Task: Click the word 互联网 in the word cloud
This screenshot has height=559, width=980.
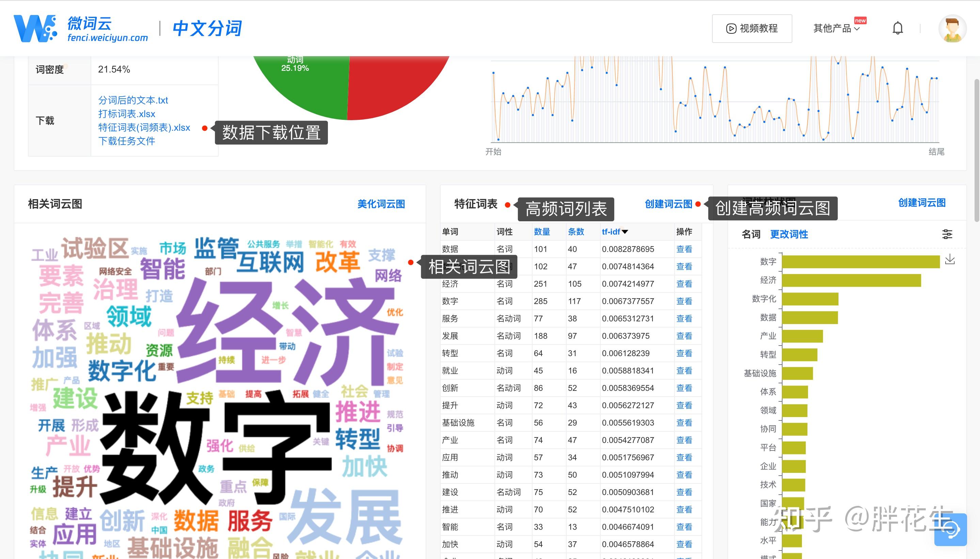Action: pos(270,262)
